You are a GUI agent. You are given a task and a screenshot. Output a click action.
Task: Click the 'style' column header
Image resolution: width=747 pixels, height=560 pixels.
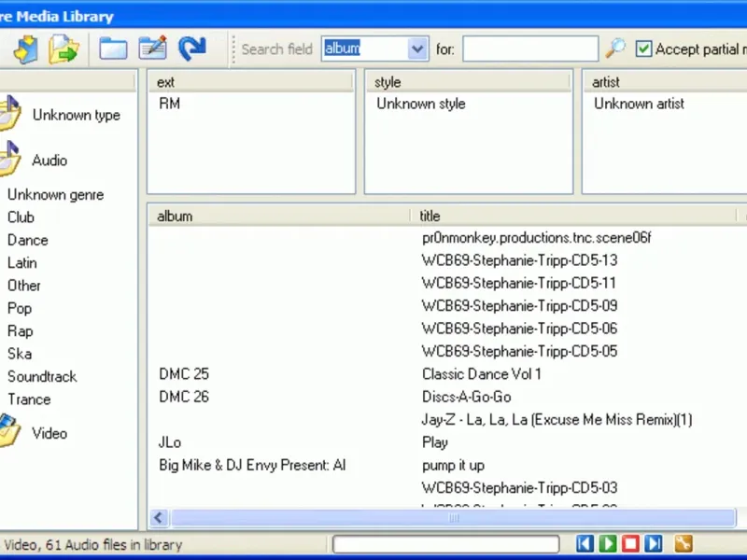468,82
